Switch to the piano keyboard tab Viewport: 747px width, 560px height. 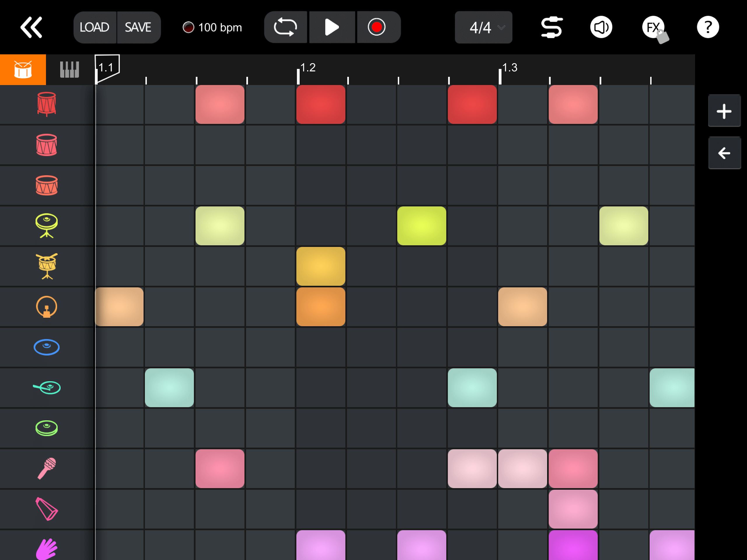click(69, 69)
